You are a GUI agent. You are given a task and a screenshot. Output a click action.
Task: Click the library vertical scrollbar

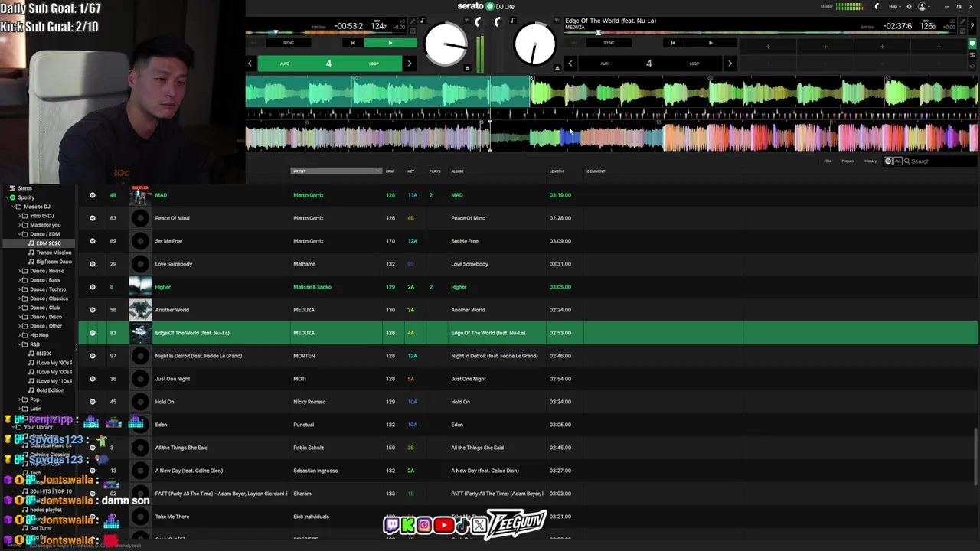(975, 457)
